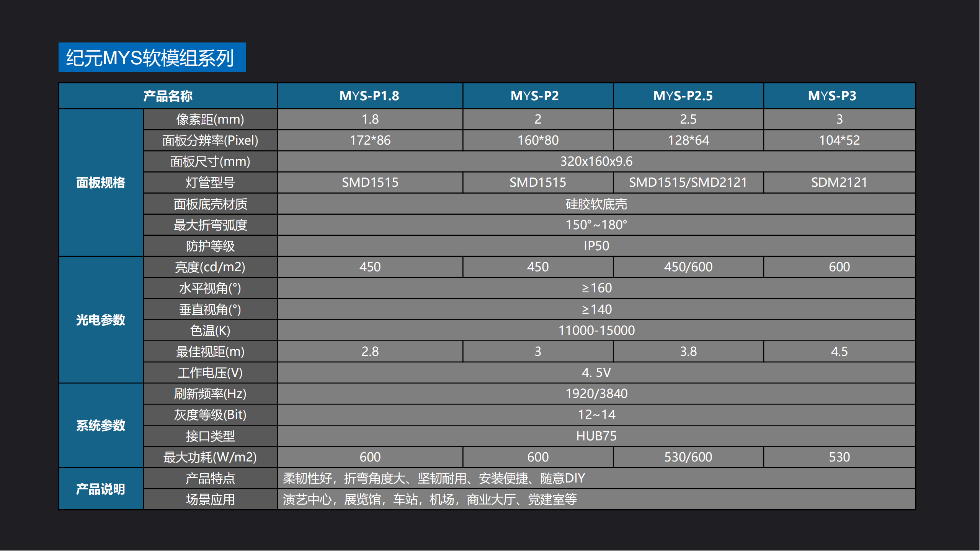Click the 3.8 viewing distance cell
980x551 pixels.
point(688,352)
